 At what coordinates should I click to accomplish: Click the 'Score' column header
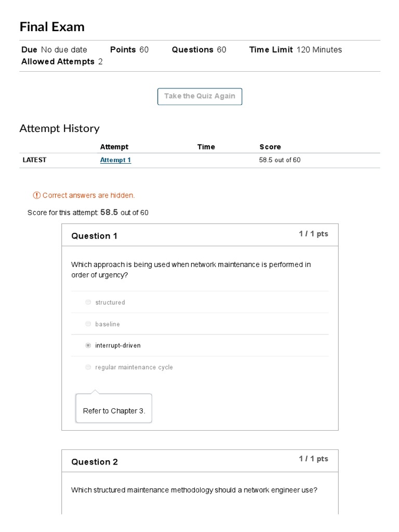pyautogui.click(x=270, y=147)
